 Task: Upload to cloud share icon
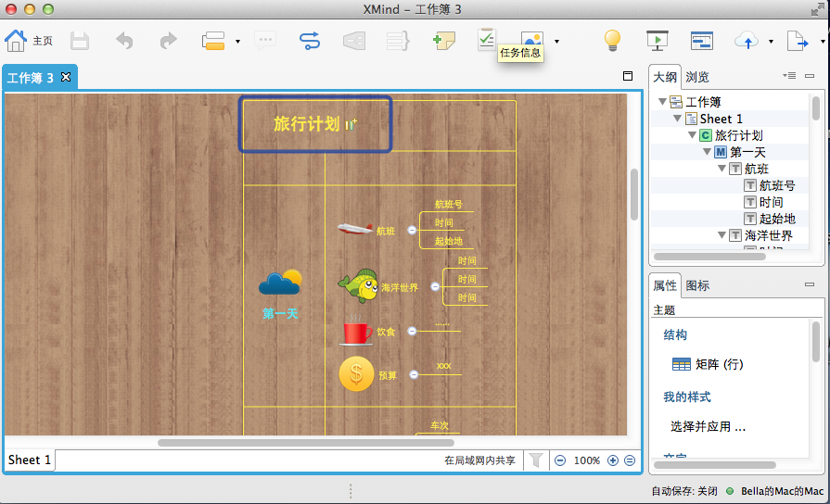[x=747, y=41]
